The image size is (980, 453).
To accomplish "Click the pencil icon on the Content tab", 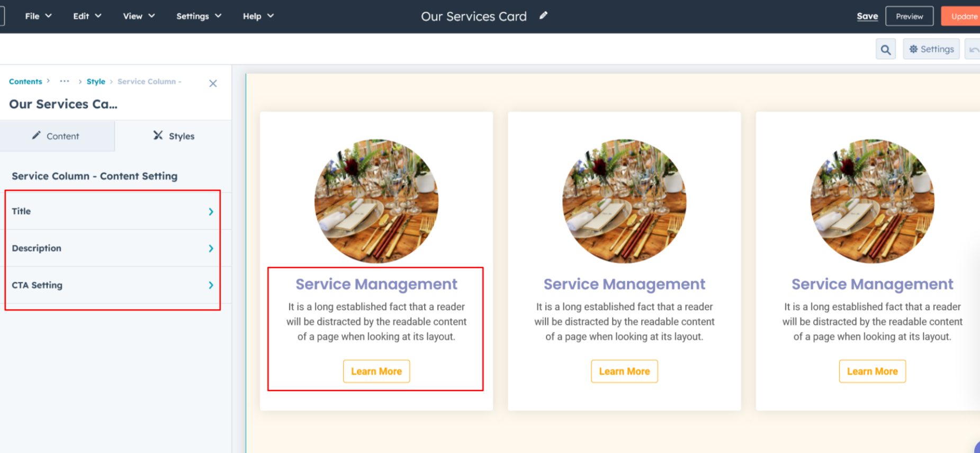I will (x=35, y=136).
